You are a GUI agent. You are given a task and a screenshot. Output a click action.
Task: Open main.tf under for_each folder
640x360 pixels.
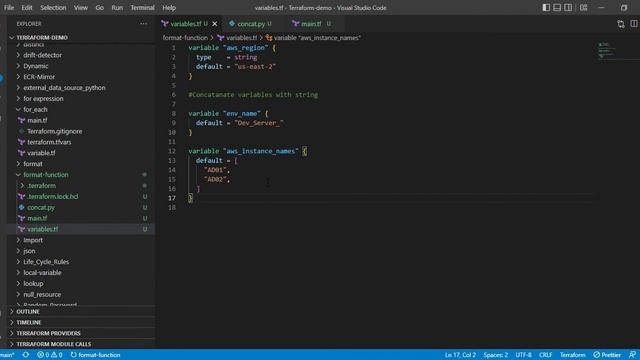click(37, 120)
